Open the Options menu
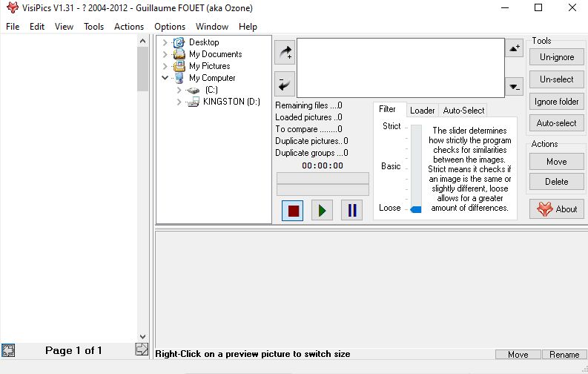Image resolution: width=588 pixels, height=374 pixels. (170, 27)
